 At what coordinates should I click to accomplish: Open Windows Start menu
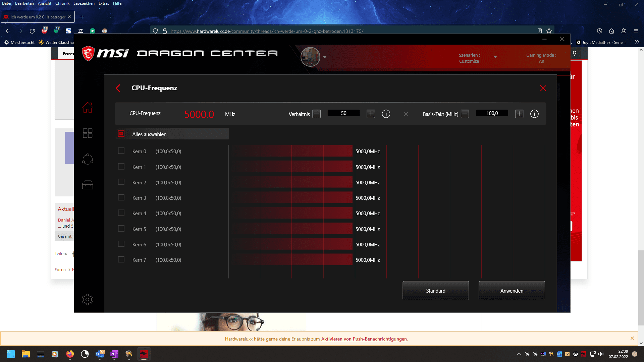(x=11, y=354)
